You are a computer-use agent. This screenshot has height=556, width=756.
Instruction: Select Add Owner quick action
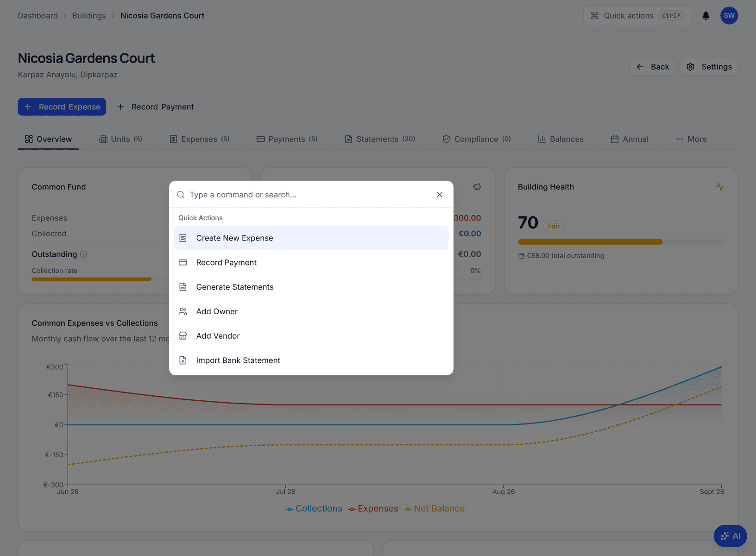pyautogui.click(x=311, y=311)
